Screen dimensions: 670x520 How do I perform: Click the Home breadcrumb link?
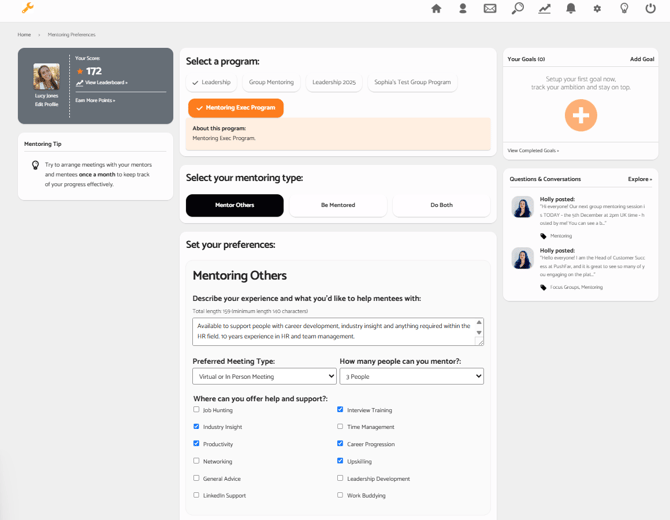point(24,35)
